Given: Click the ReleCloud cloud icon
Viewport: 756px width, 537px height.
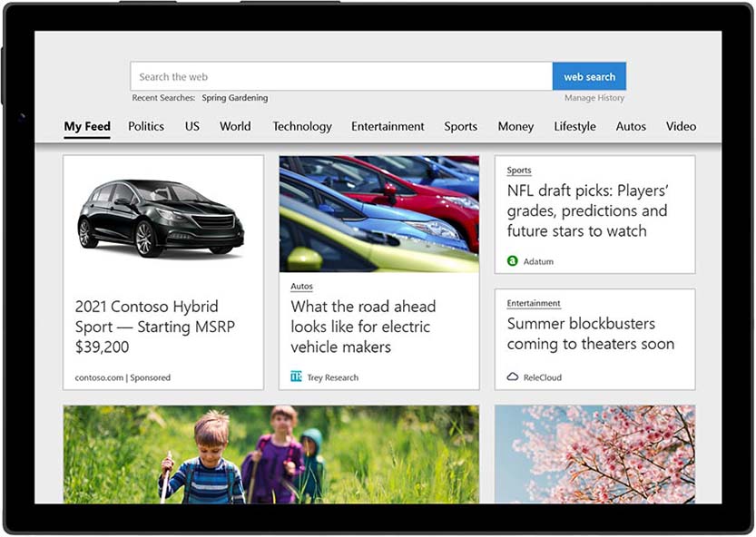Looking at the screenshot, I should pos(513,377).
